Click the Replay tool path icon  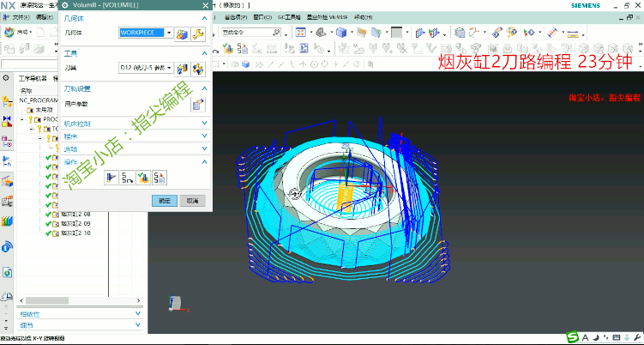(x=127, y=178)
